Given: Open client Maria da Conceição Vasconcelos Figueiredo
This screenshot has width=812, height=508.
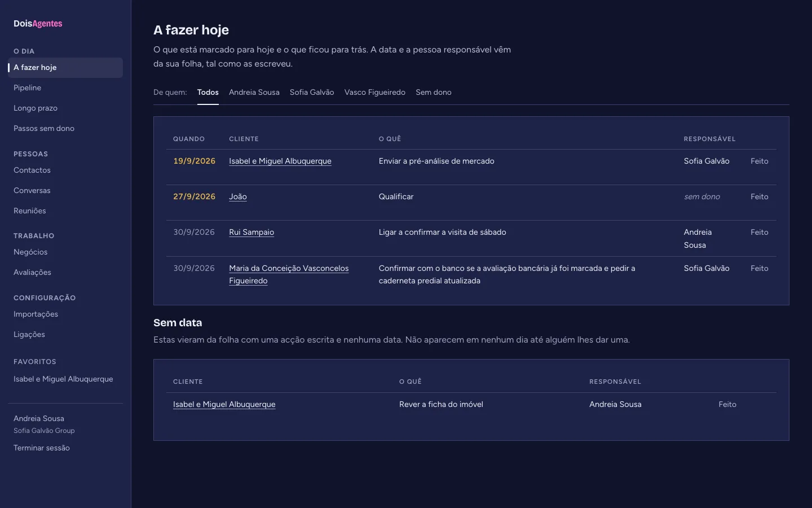Looking at the screenshot, I should tap(289, 274).
